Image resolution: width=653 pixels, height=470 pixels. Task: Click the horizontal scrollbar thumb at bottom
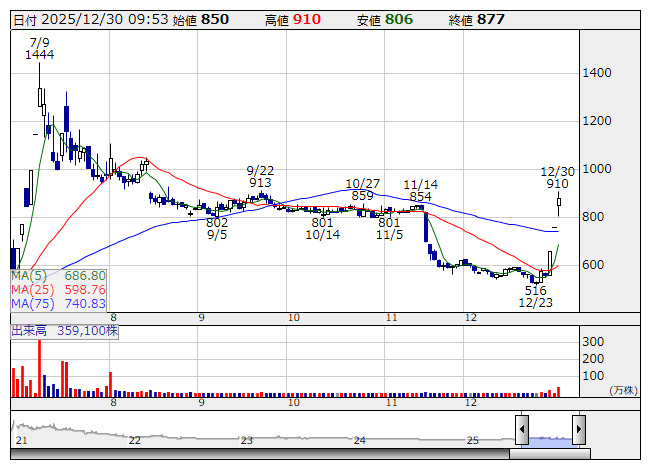pos(550,453)
